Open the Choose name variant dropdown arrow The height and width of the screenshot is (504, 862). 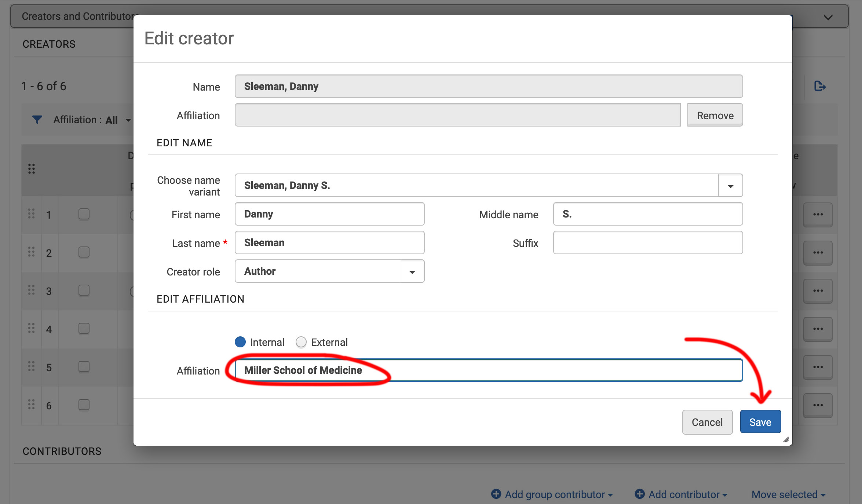(730, 186)
